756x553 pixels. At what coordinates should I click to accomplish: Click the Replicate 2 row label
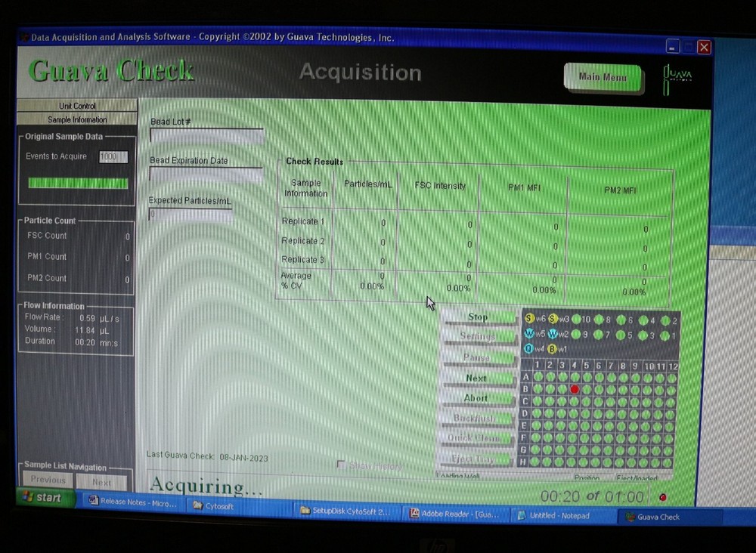(303, 241)
